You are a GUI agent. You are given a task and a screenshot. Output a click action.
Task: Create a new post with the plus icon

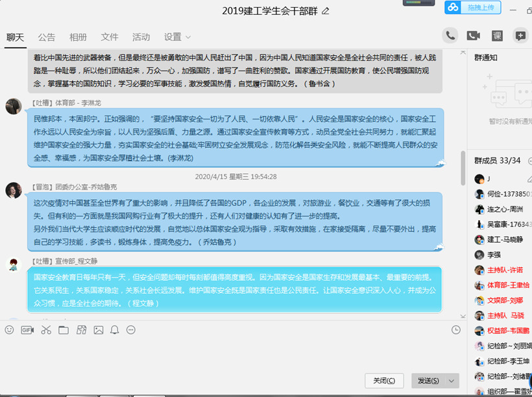point(521,34)
